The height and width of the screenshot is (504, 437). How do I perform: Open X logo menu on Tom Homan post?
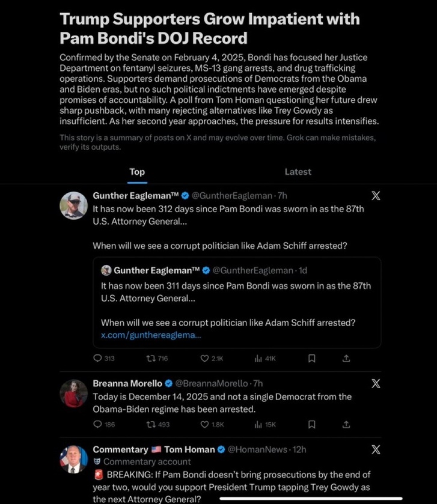(x=376, y=449)
